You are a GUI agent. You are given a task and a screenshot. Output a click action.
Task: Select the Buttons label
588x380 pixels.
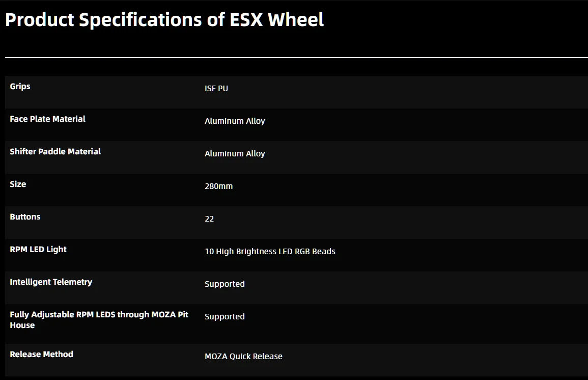[x=25, y=217]
